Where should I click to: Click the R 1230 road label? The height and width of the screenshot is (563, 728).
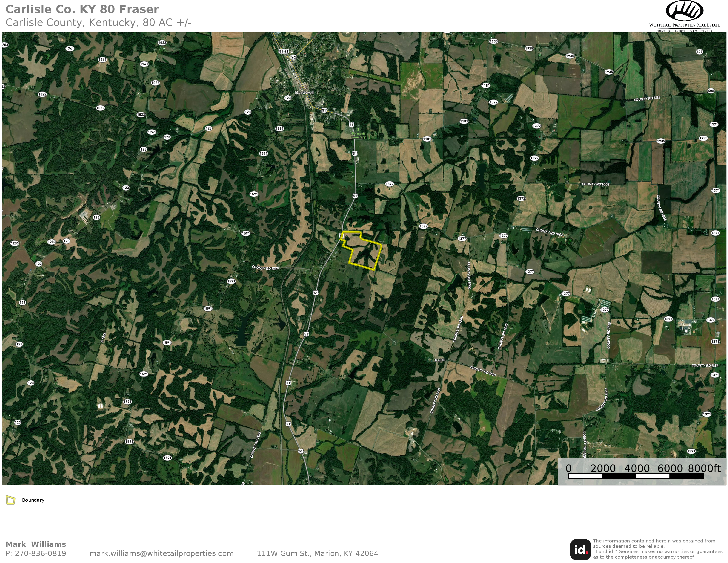440,360
